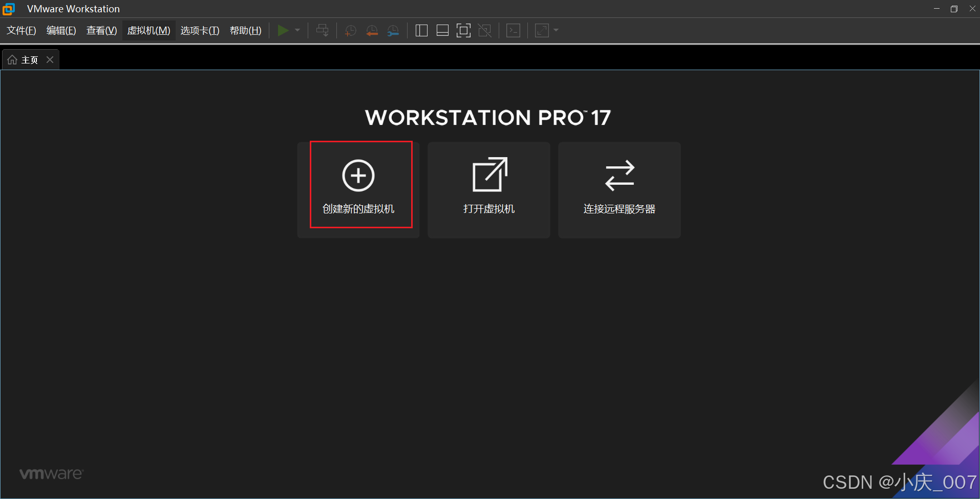Viewport: 980px width, 499px height.
Task: Click 连接远程服务器 tile
Action: pos(620,190)
